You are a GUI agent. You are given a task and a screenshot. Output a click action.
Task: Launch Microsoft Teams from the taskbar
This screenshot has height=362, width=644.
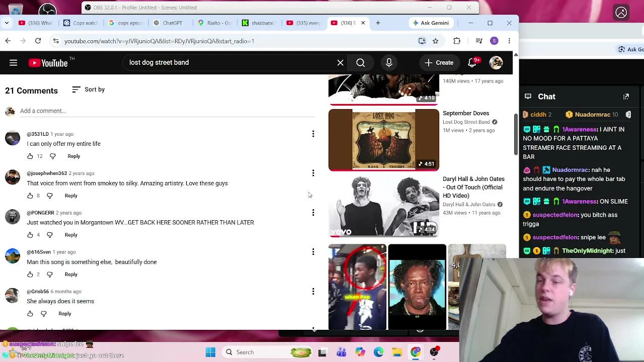click(341, 352)
